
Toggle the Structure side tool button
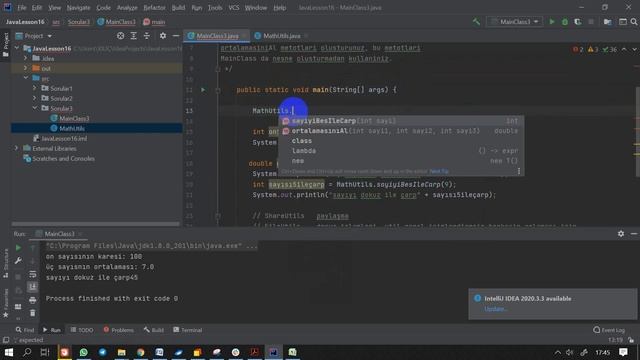[x=5, y=264]
